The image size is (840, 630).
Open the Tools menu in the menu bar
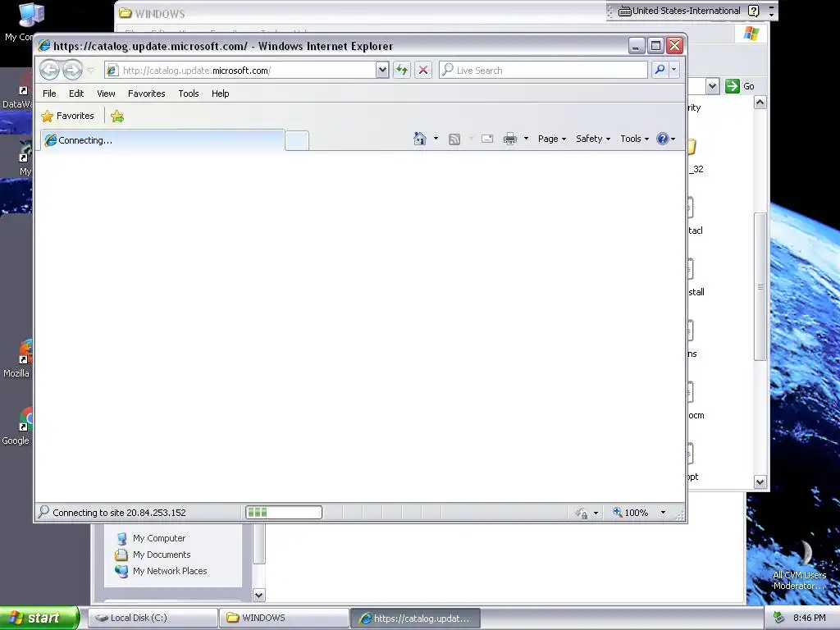point(189,94)
